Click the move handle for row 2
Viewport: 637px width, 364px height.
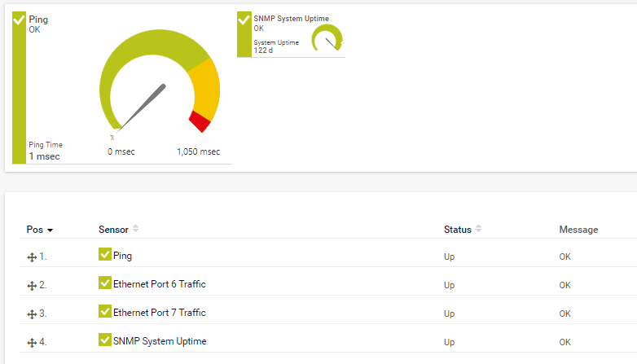(x=33, y=286)
